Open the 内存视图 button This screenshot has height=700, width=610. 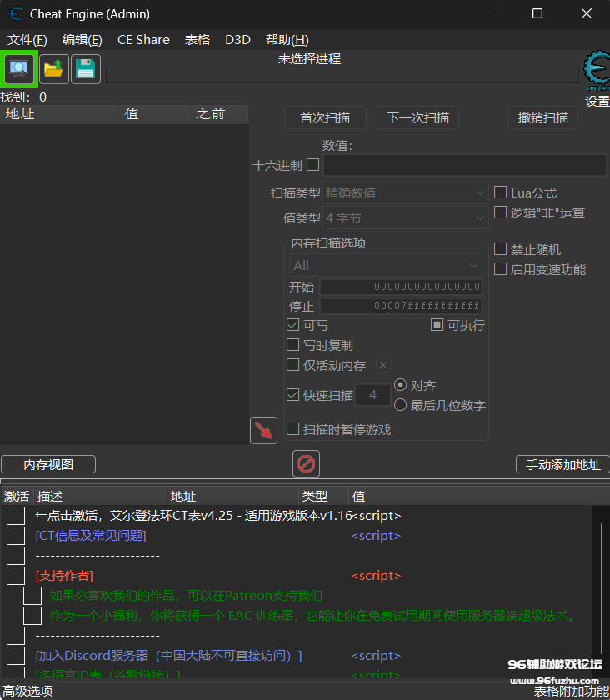[48, 464]
